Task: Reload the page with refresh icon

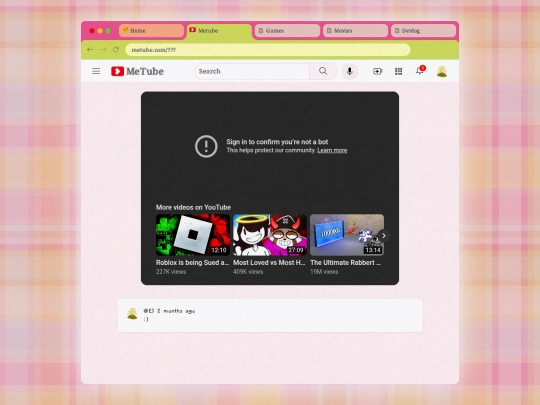Action: (116, 50)
